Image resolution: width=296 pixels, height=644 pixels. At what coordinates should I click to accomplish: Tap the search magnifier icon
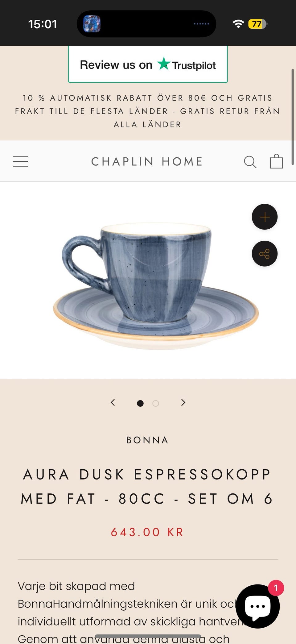250,162
